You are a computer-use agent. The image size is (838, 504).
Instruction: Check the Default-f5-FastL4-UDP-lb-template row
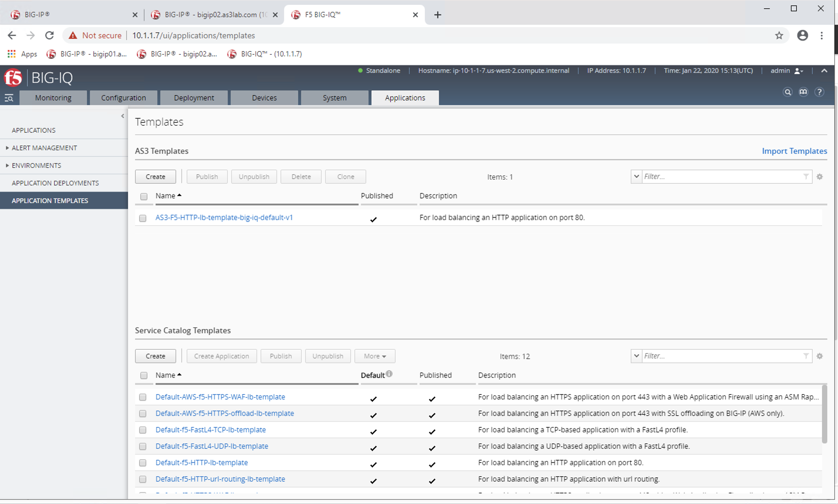(143, 446)
